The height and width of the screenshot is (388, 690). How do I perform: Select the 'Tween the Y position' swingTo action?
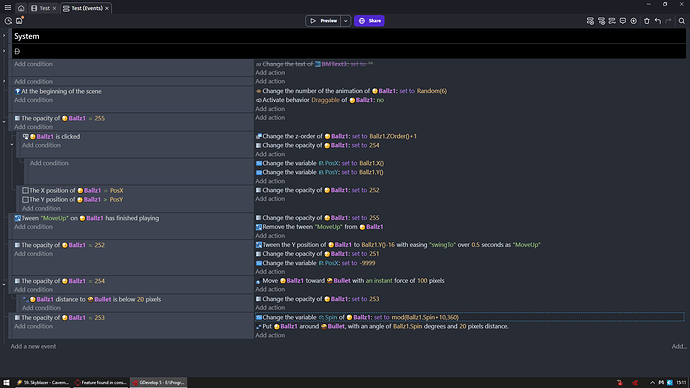398,245
